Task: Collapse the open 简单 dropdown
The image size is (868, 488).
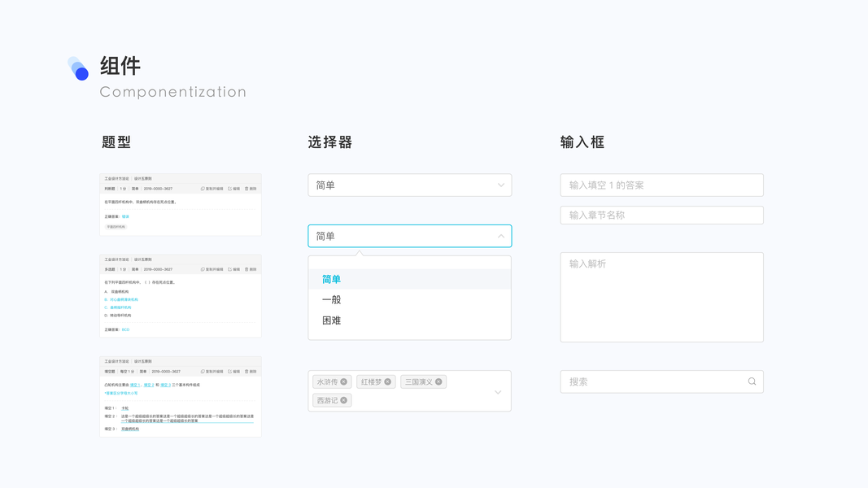Action: click(500, 236)
